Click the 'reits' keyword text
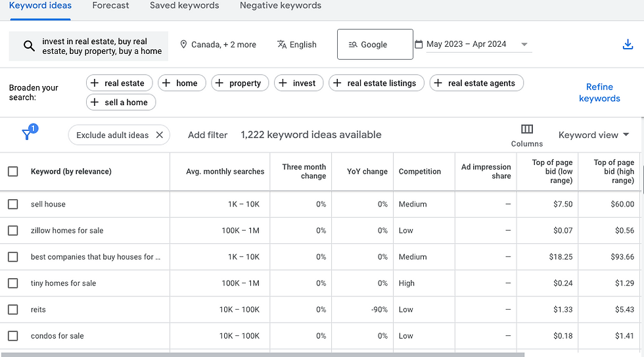The height and width of the screenshot is (357, 644). 38,310
